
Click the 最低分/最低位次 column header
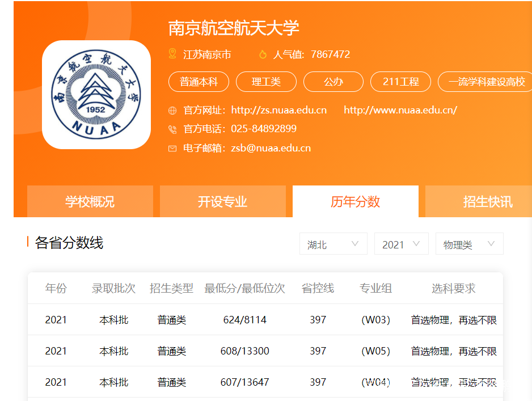[244, 288]
